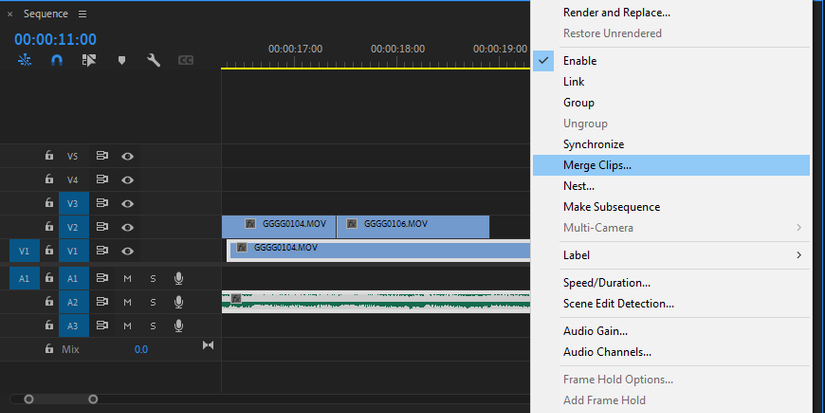
Task: Hide track V1 output with eye icon
Action: [127, 251]
